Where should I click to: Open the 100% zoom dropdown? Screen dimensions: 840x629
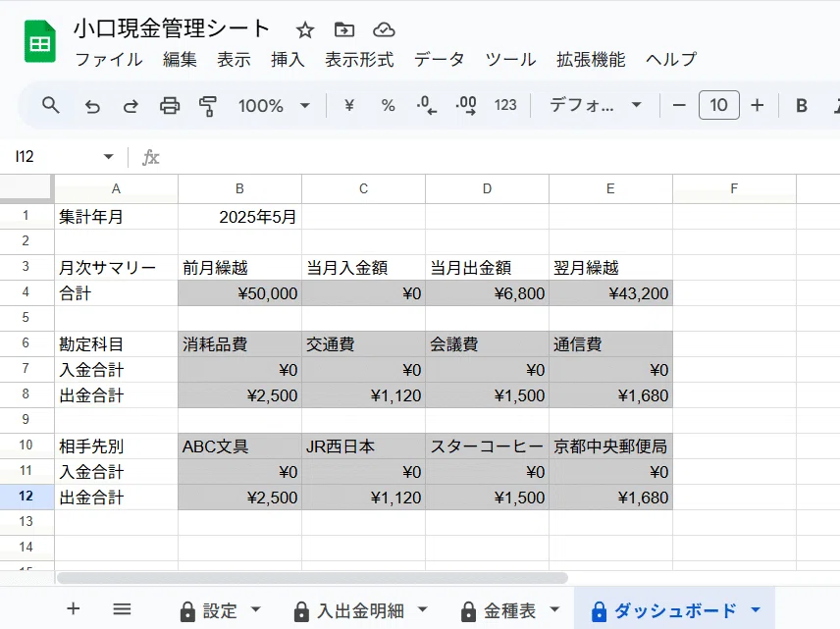click(274, 105)
